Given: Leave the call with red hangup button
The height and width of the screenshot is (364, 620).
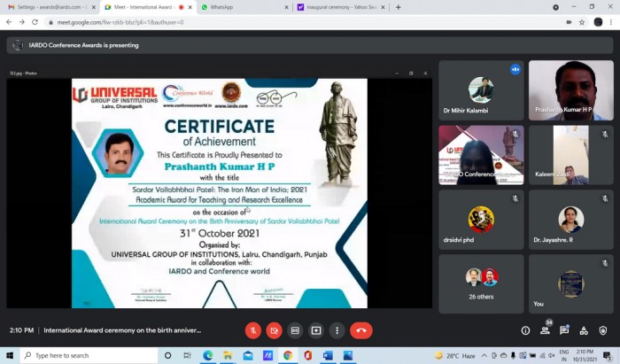Looking at the screenshot, I should click(361, 330).
